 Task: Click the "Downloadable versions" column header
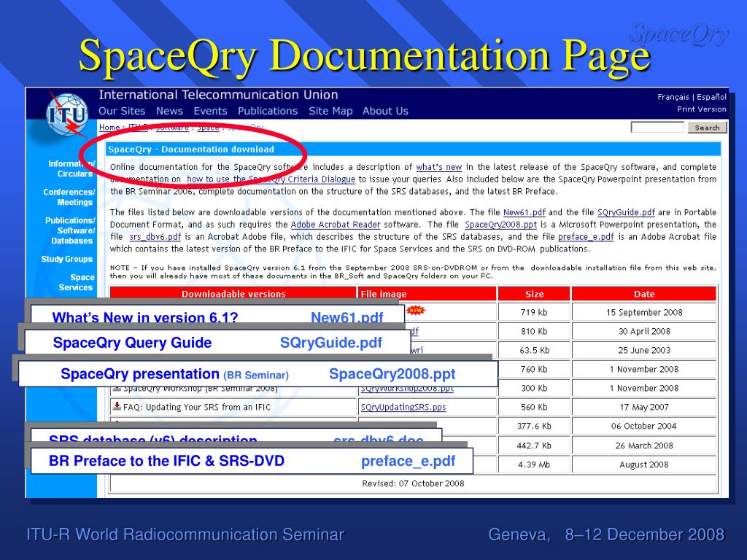coord(233,295)
